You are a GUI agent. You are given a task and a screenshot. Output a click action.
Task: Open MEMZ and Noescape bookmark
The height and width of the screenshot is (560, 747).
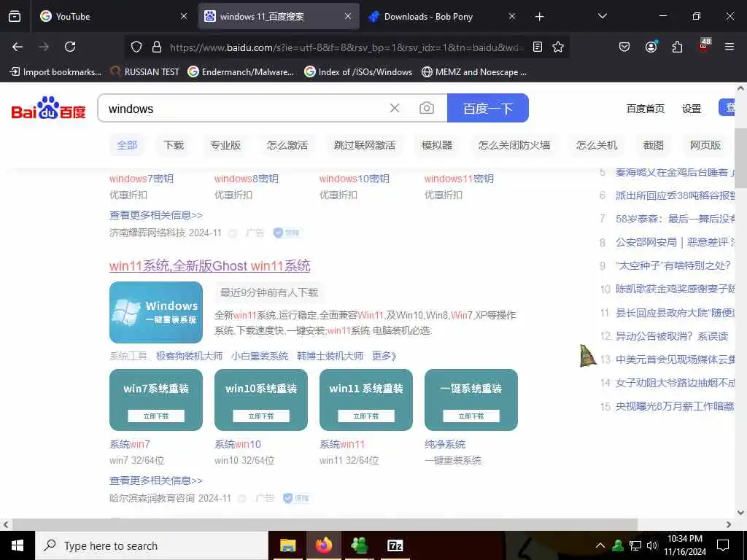click(474, 72)
